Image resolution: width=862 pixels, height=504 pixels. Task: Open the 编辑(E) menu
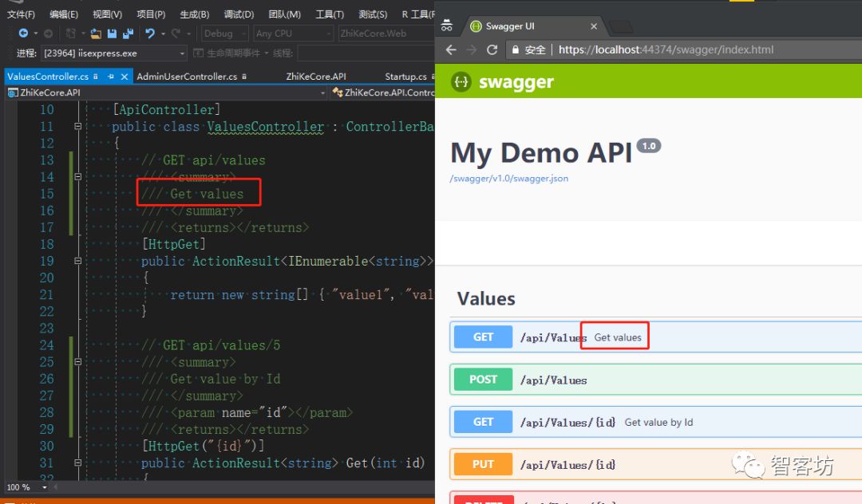[64, 14]
